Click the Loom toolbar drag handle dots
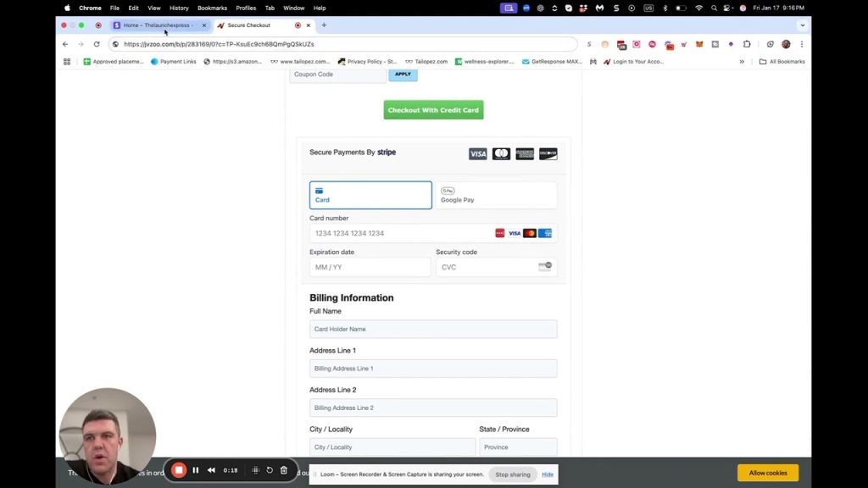Viewport: 868px width, 488px height. click(255, 470)
